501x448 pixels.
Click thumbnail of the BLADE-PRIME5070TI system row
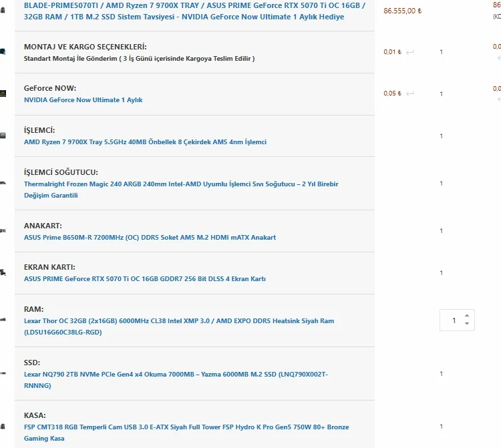click(3, 10)
